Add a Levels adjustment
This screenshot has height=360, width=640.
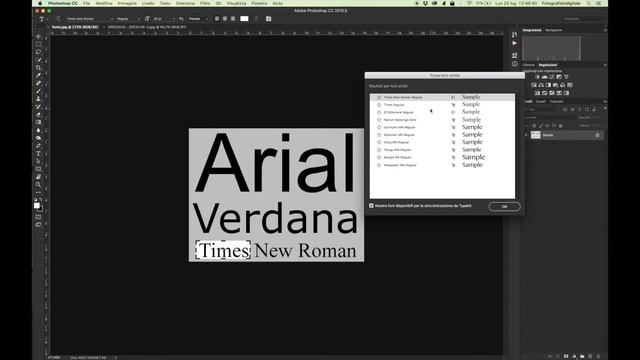[544, 77]
